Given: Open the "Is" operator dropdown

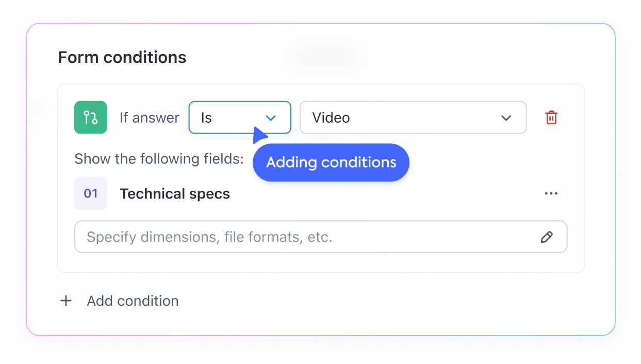Looking at the screenshot, I should [x=240, y=118].
